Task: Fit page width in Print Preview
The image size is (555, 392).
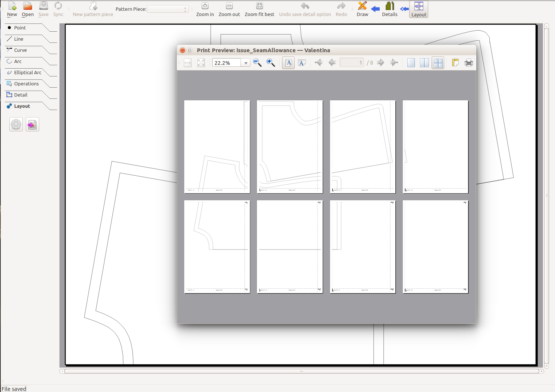Action: tap(188, 63)
